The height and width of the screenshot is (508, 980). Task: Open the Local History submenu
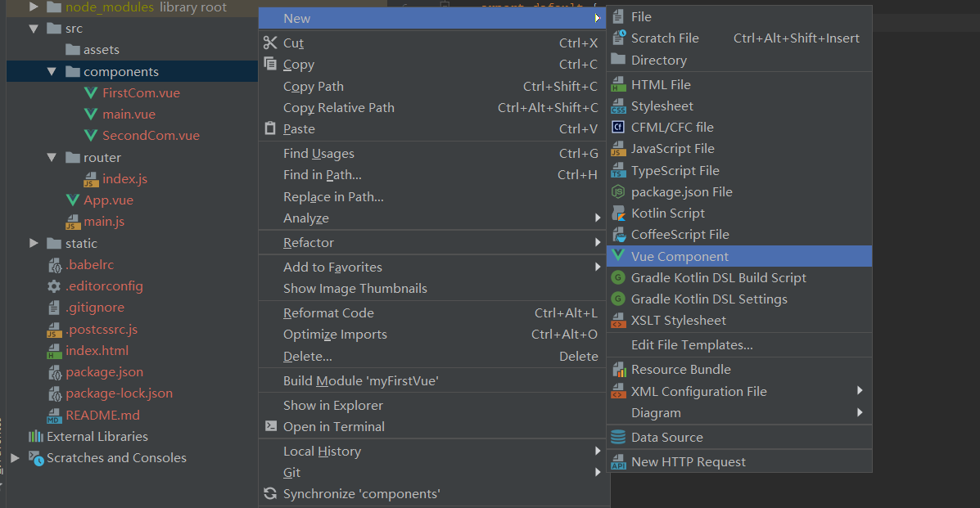(322, 452)
